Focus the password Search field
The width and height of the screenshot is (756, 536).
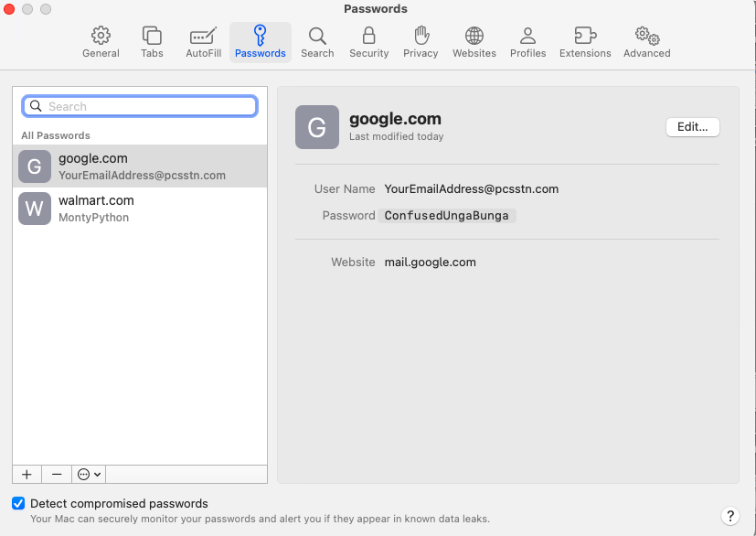click(x=140, y=106)
